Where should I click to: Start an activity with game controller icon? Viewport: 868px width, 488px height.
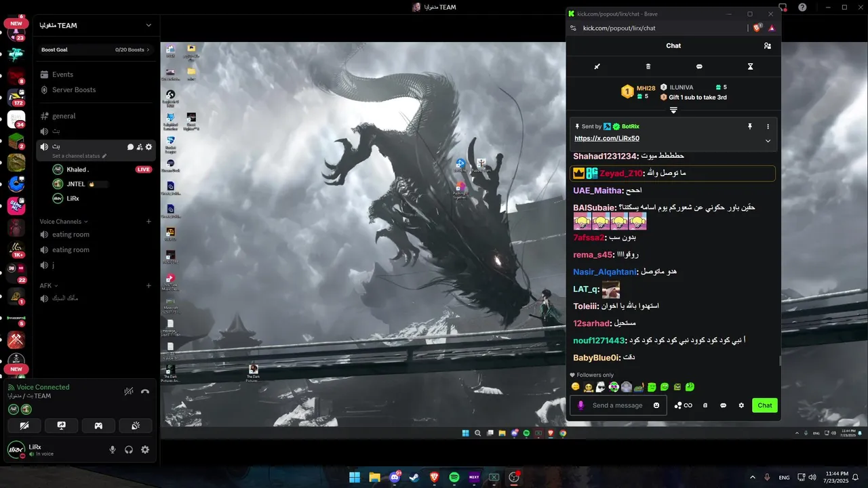pos(98,426)
